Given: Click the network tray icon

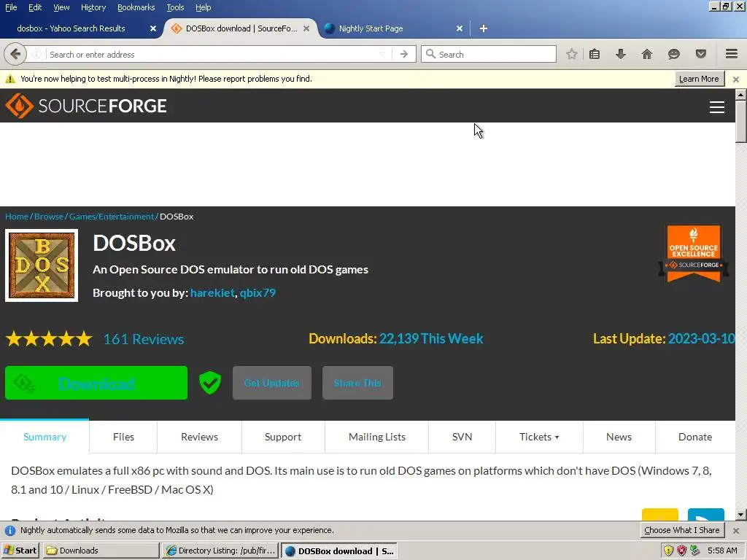Looking at the screenshot, I should click(x=695, y=551).
